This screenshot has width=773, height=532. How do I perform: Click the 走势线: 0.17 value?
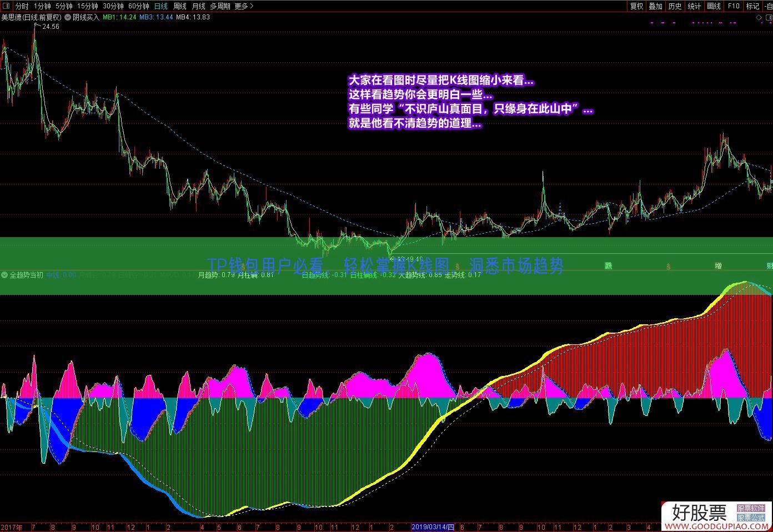[463, 275]
